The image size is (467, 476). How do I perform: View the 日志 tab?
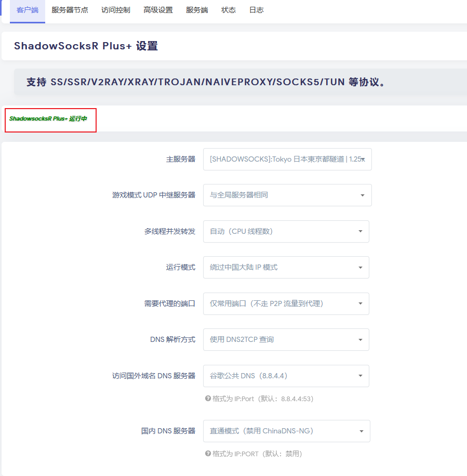coord(256,10)
